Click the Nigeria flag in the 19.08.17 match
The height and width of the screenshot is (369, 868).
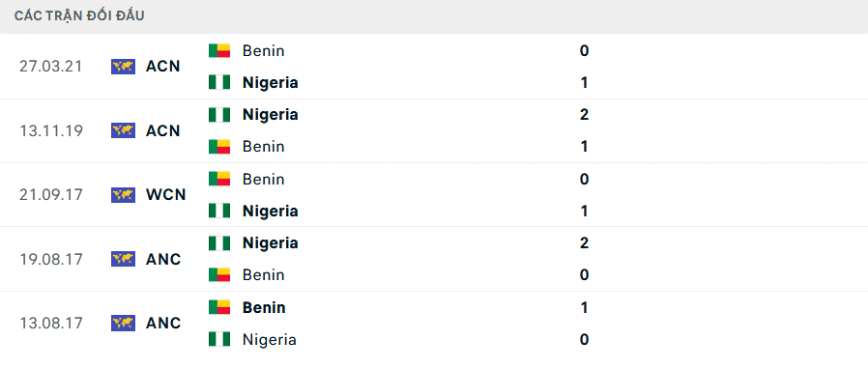pyautogui.click(x=219, y=242)
